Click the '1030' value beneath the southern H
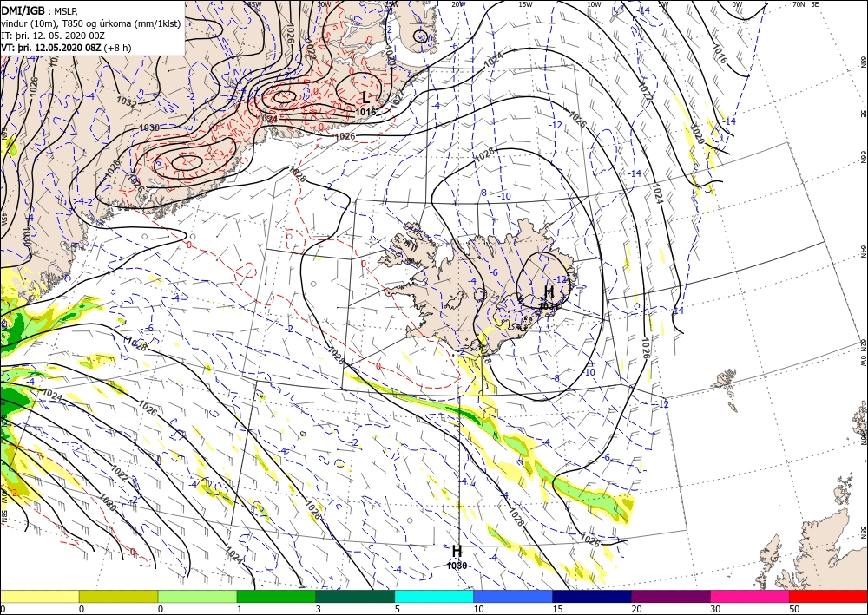 [x=457, y=566]
